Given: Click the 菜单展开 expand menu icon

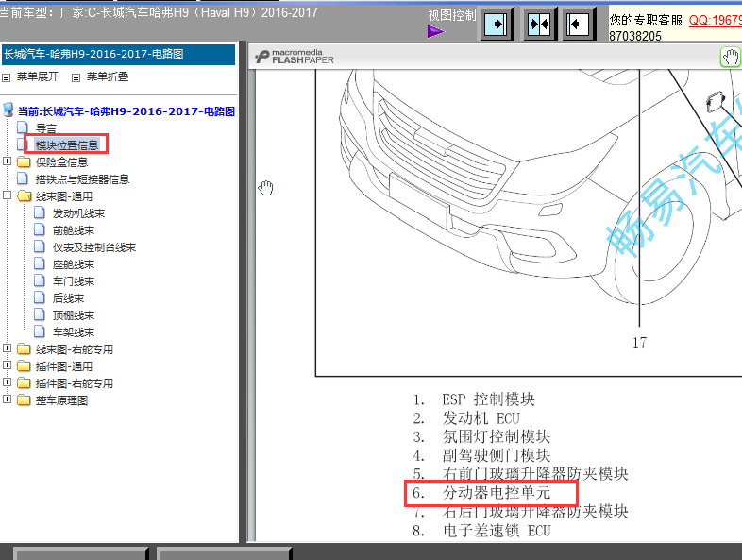Looking at the screenshot, I should click(7, 77).
